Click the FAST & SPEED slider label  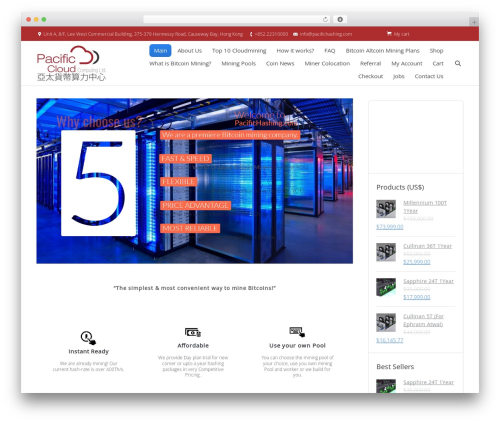185,159
